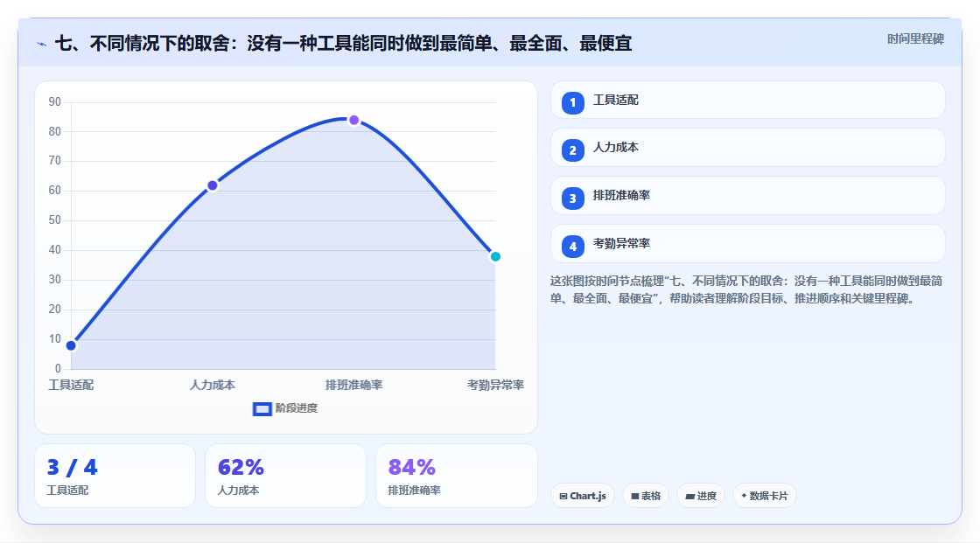The width and height of the screenshot is (980, 543).
Task: Click the 84% 排班准确率 stat card
Action: 457,477
